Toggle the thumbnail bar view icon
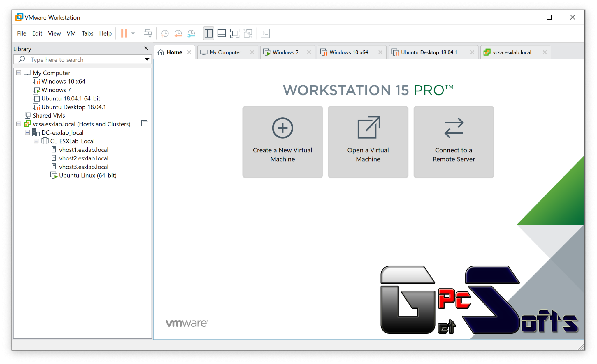597x364 pixels. pos(222,33)
